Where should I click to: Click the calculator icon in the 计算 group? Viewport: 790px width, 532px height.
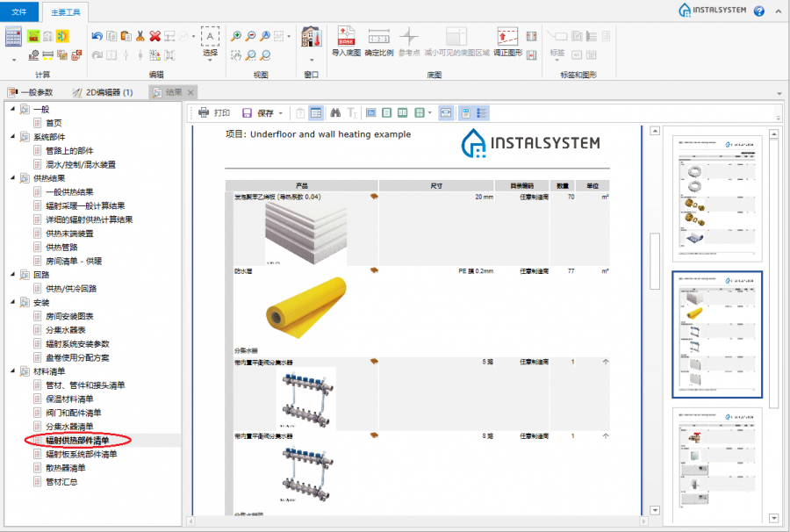[13, 37]
